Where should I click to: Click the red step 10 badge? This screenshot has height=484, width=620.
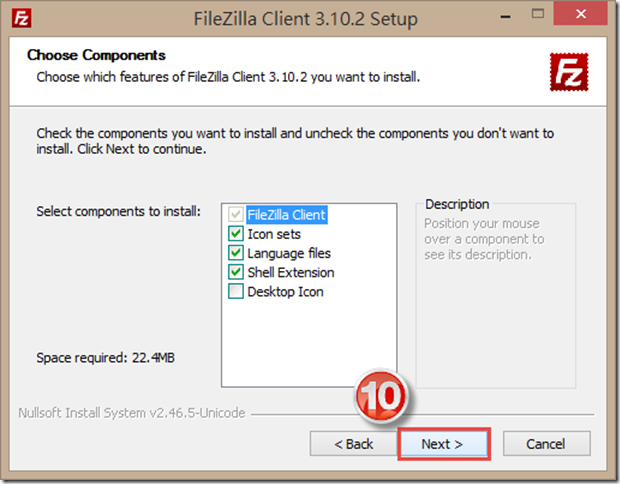tap(381, 396)
